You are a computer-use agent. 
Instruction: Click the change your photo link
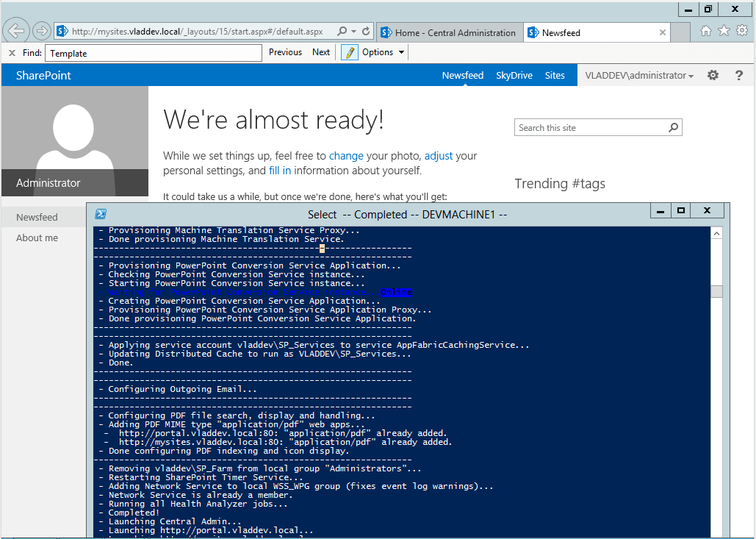click(x=346, y=156)
